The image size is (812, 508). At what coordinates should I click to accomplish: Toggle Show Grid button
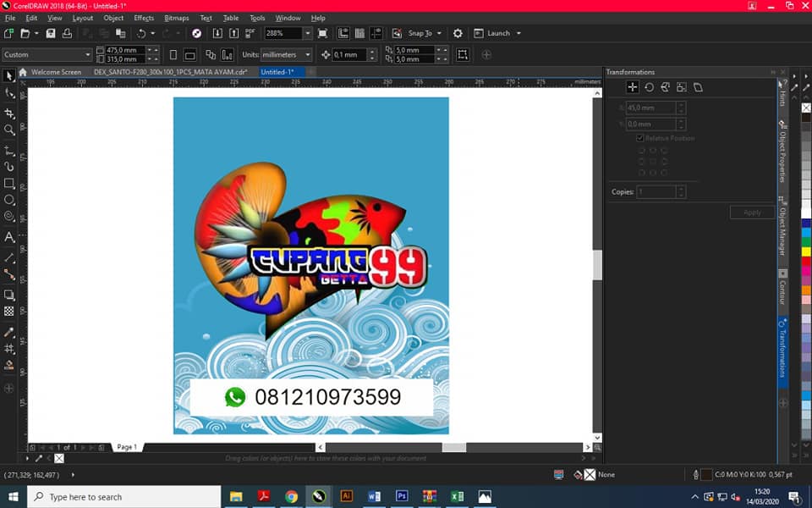[360, 33]
